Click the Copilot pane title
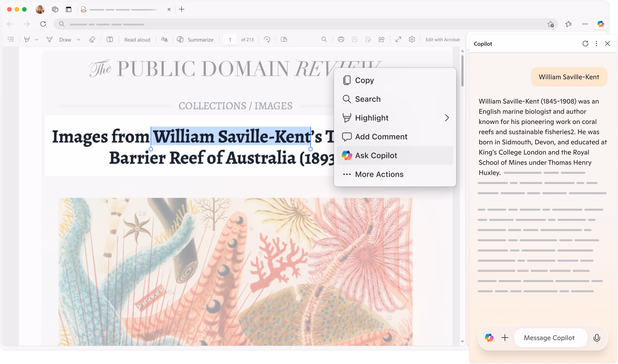The width and height of the screenshot is (618, 364). click(x=483, y=44)
